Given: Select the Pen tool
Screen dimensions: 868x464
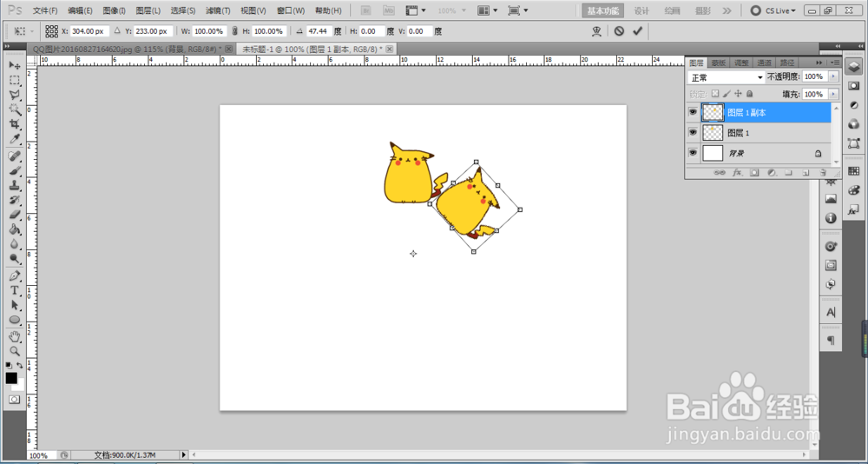Looking at the screenshot, I should [15, 275].
